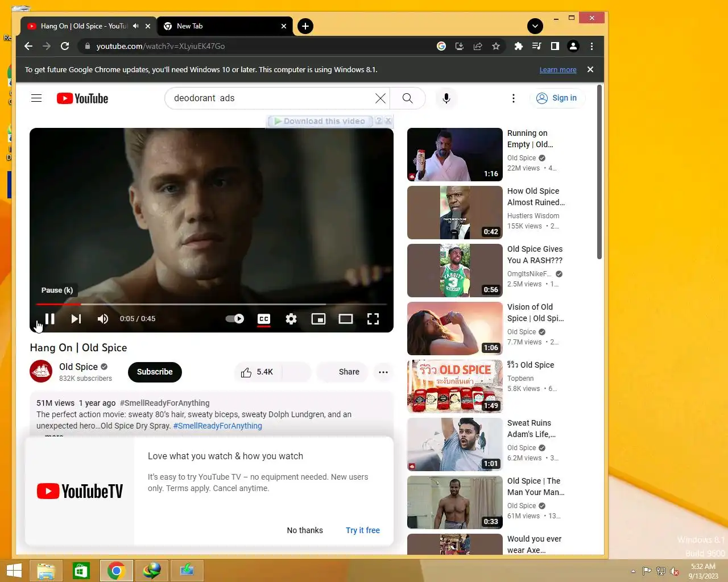This screenshot has height=582, width=728.
Task: Open How Old Spice Almost Ruined video
Action: tap(455, 213)
